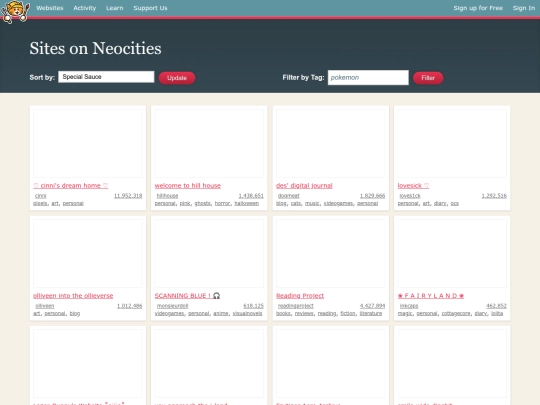Open the lovesick ♡ title link
The image size is (540, 405).
tap(413, 186)
